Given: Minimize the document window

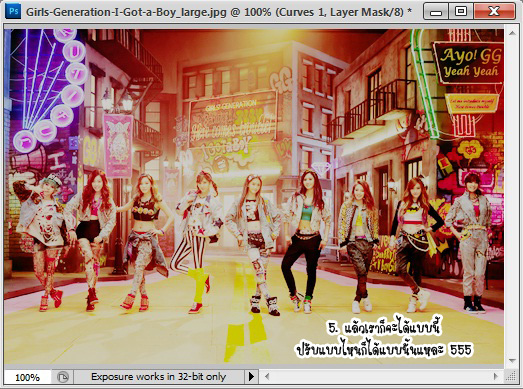Looking at the screenshot, I should (436, 12).
